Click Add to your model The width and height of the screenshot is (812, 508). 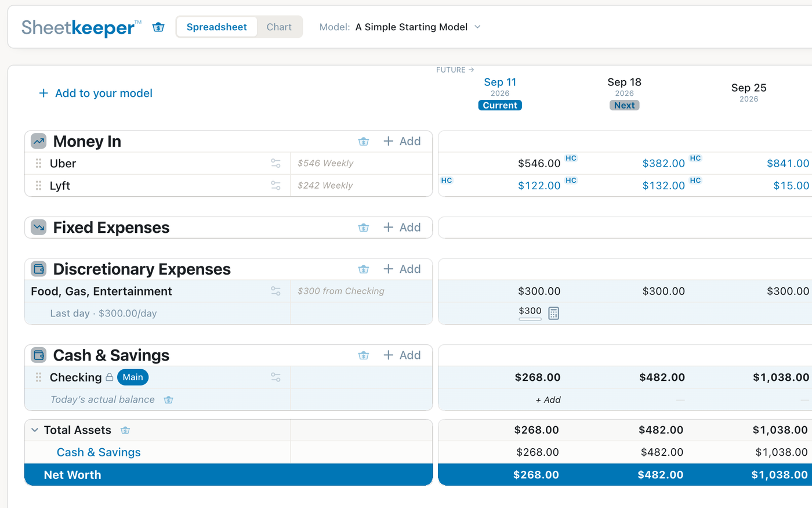click(96, 93)
